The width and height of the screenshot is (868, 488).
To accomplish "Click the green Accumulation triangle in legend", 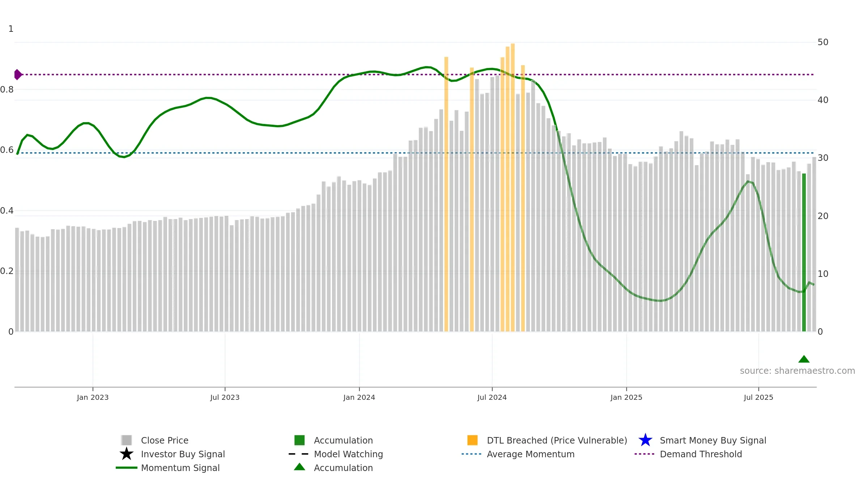I will [299, 467].
